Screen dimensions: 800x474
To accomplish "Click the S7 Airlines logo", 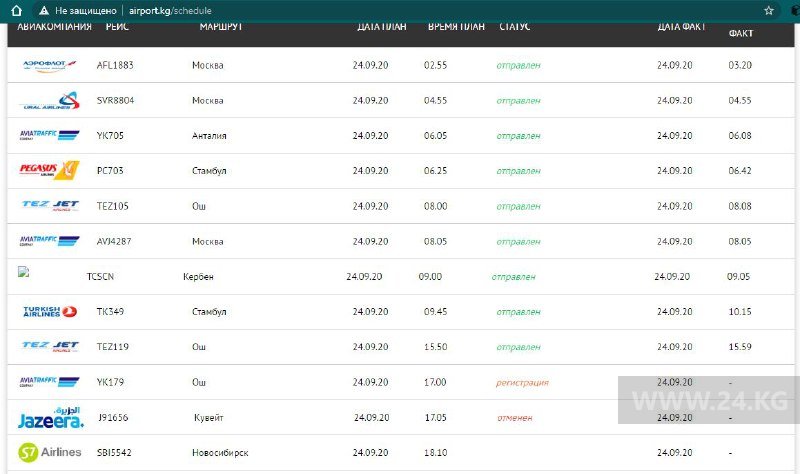I will 50,452.
